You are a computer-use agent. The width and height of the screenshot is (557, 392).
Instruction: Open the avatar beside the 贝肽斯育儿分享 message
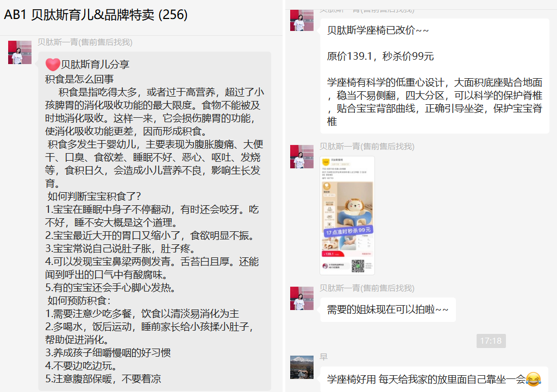click(20, 52)
